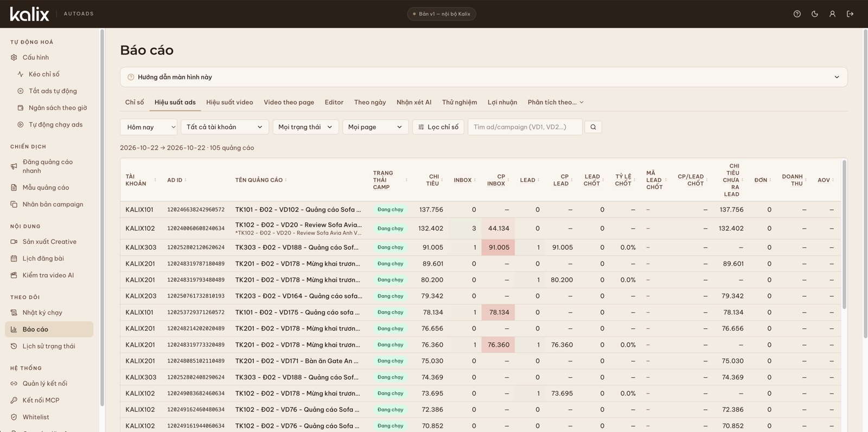This screenshot has height=432, width=868.
Task: Sort table by CHI TIÊU column
Action: (x=433, y=180)
